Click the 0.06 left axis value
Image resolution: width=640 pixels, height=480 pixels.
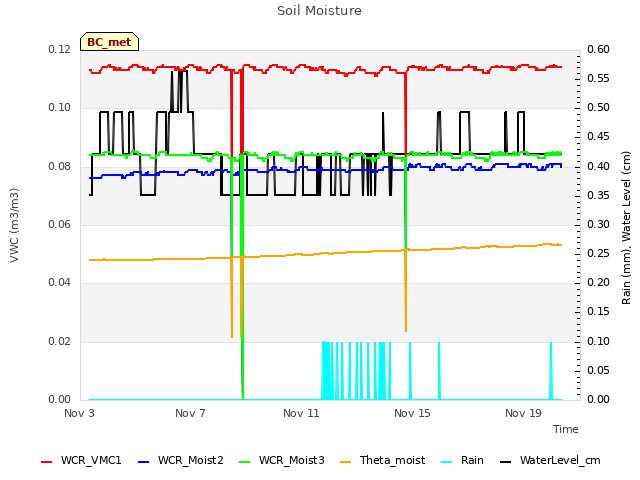(60, 224)
